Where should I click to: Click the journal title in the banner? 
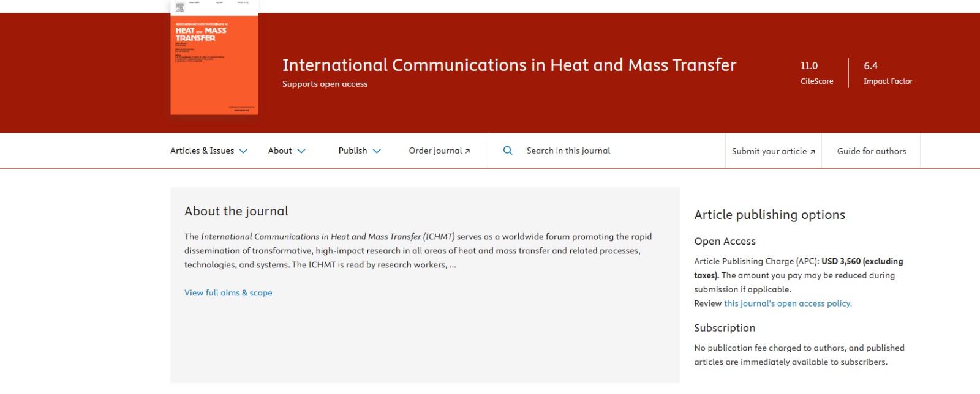[x=509, y=65]
